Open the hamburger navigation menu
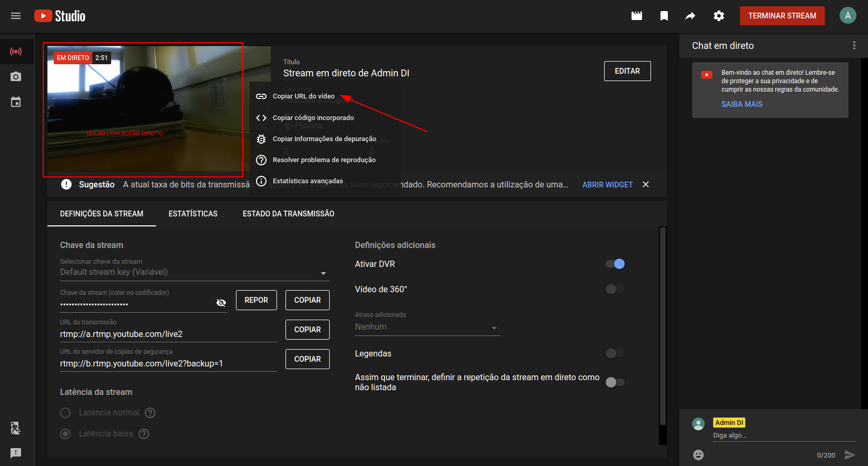This screenshot has width=868, height=466. 16,16
